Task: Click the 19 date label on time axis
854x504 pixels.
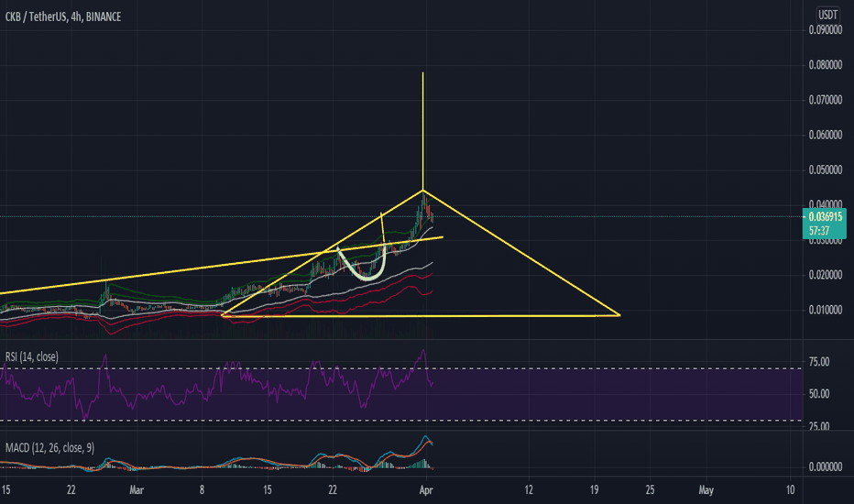Action: tap(594, 490)
